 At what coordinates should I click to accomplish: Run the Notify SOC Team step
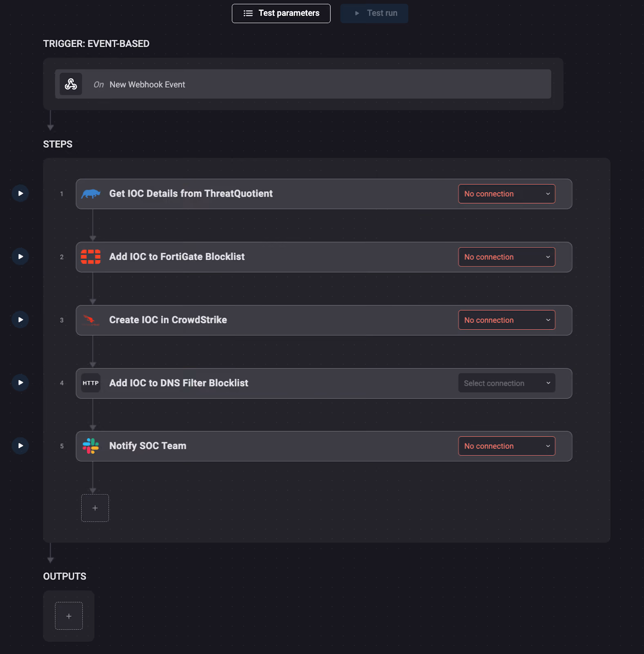[20, 446]
